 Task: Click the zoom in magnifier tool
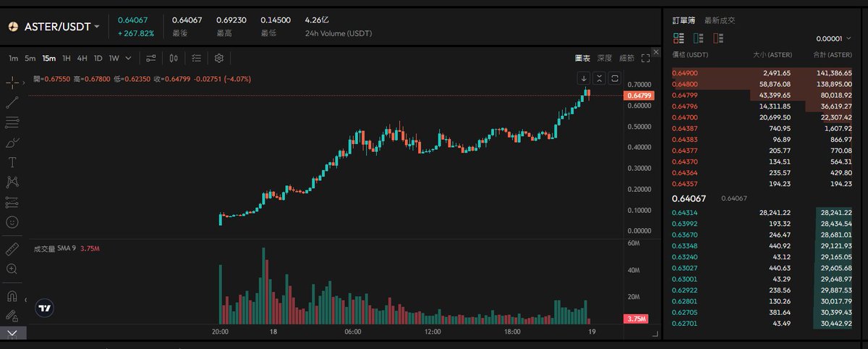(x=12, y=269)
